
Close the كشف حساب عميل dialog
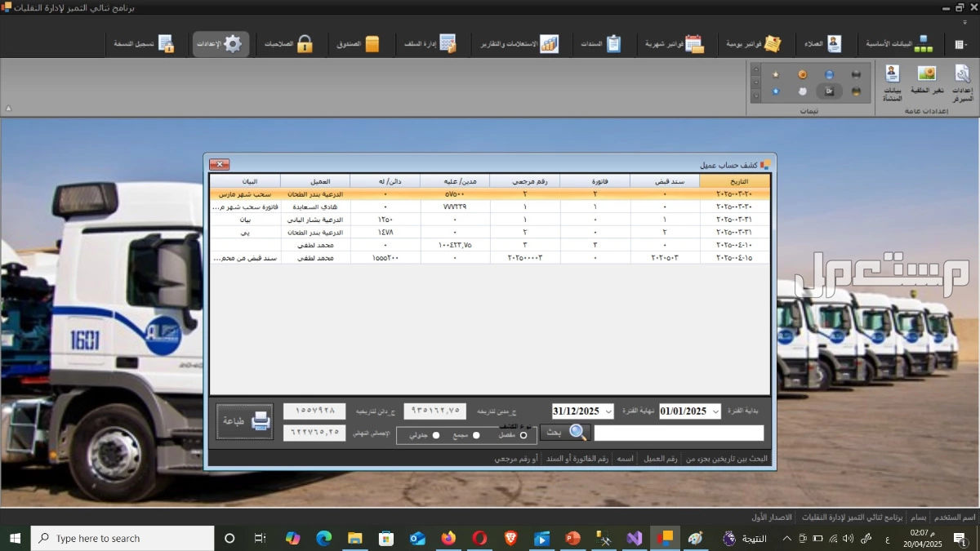pos(220,164)
